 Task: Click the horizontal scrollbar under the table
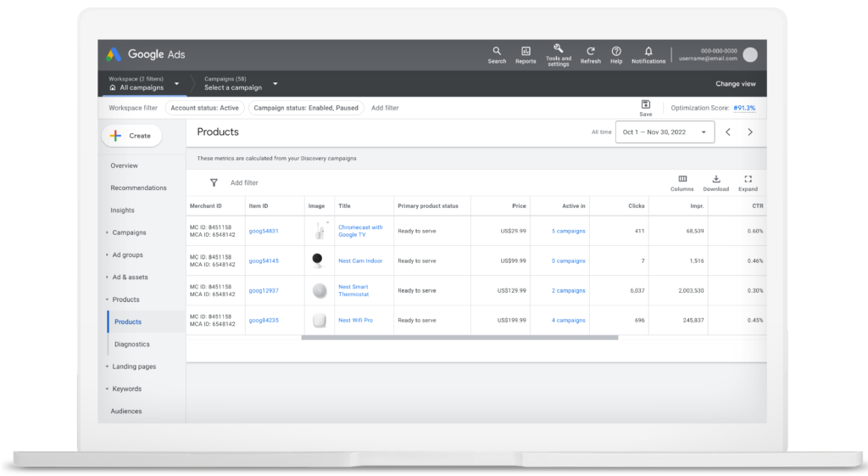click(x=459, y=338)
